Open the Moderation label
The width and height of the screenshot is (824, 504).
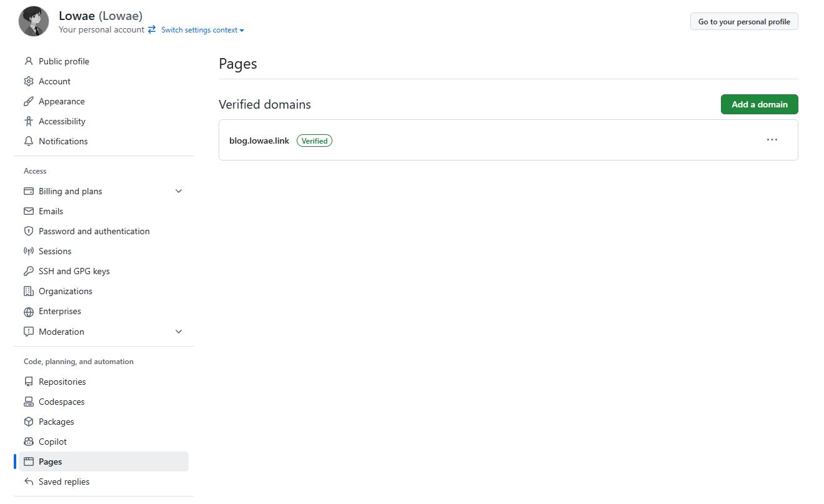pos(61,332)
